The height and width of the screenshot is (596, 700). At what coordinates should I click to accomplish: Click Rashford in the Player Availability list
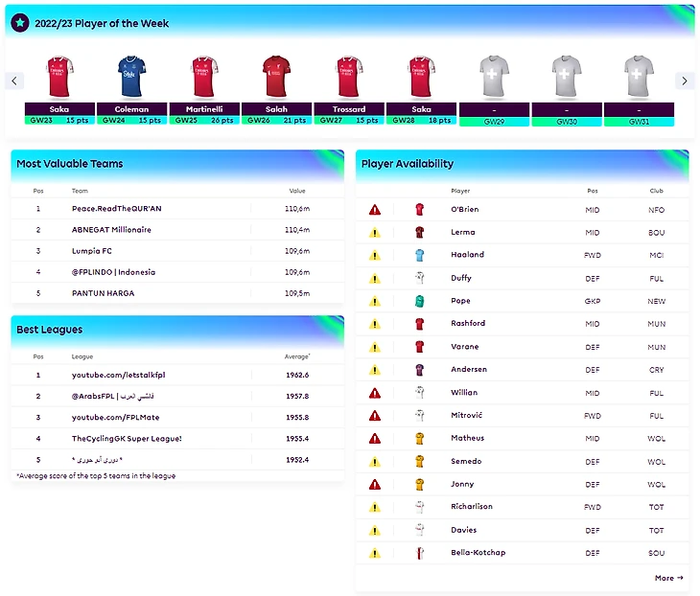468,324
